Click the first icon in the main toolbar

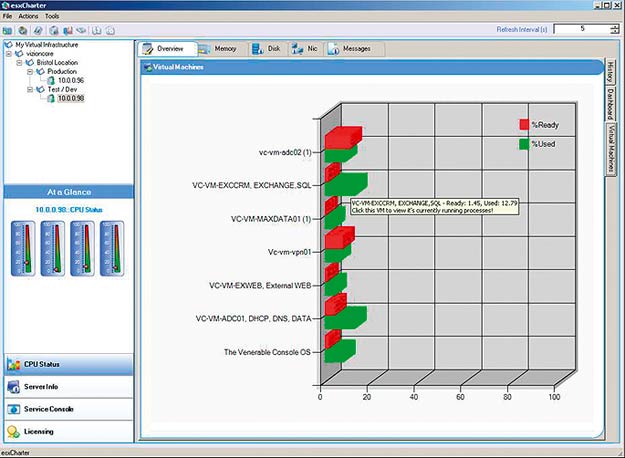(8, 30)
